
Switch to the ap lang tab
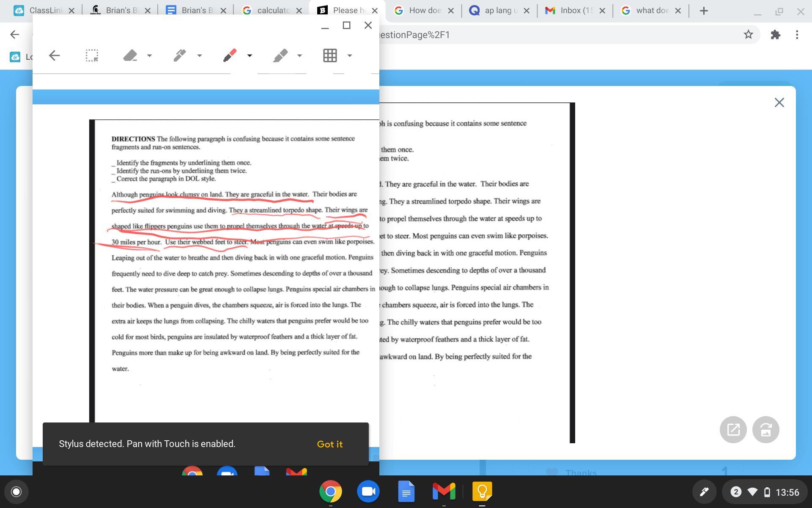coord(495,11)
